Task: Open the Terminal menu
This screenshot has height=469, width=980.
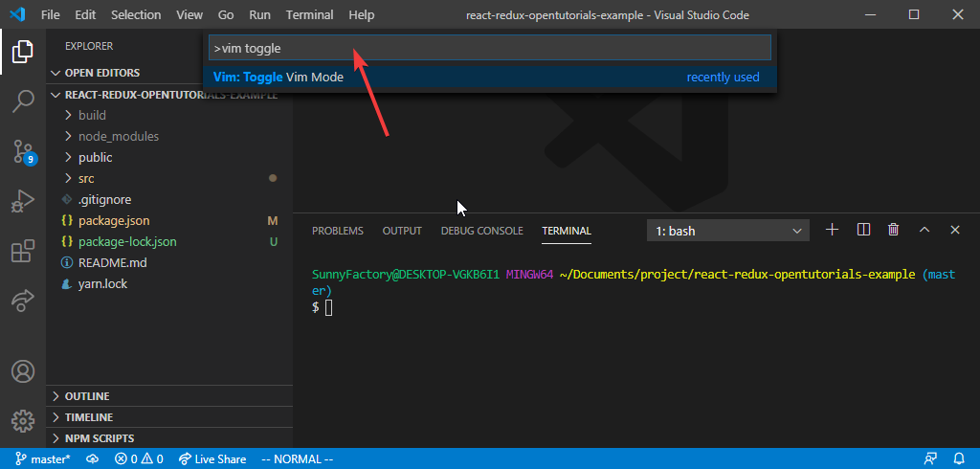Action: point(309,14)
